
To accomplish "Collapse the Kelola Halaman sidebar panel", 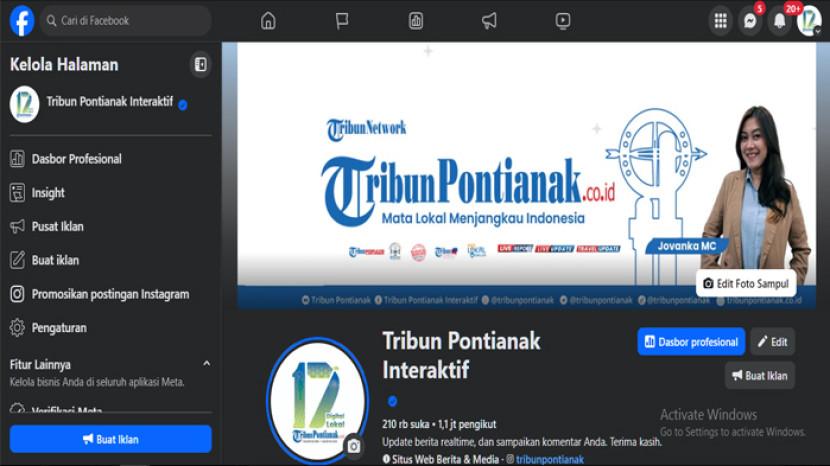I will point(200,65).
